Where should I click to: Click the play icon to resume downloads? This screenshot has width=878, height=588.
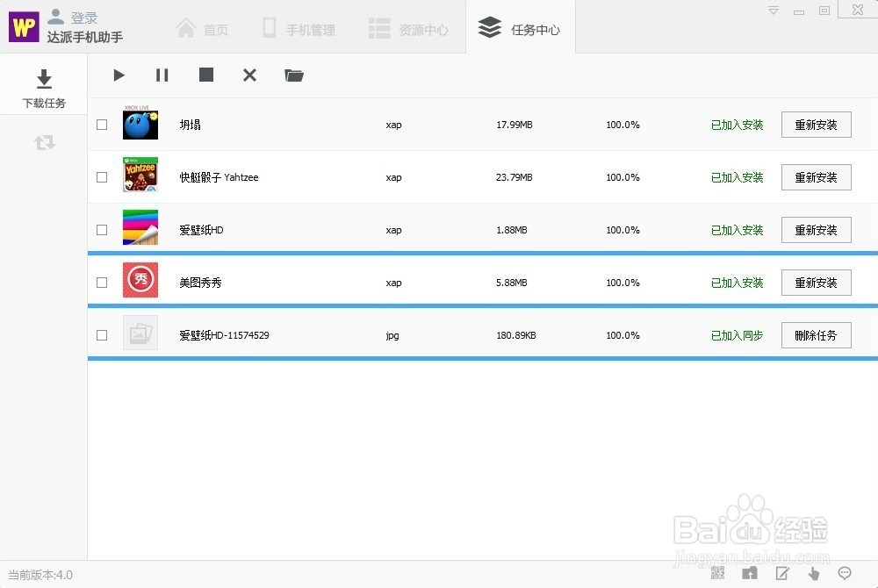[x=119, y=75]
